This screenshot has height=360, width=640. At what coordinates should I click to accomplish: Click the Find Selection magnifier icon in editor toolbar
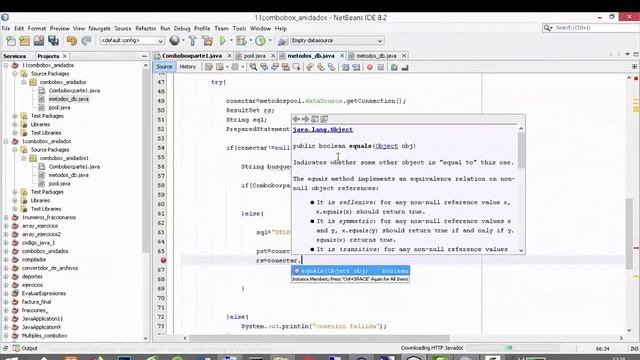click(x=253, y=67)
